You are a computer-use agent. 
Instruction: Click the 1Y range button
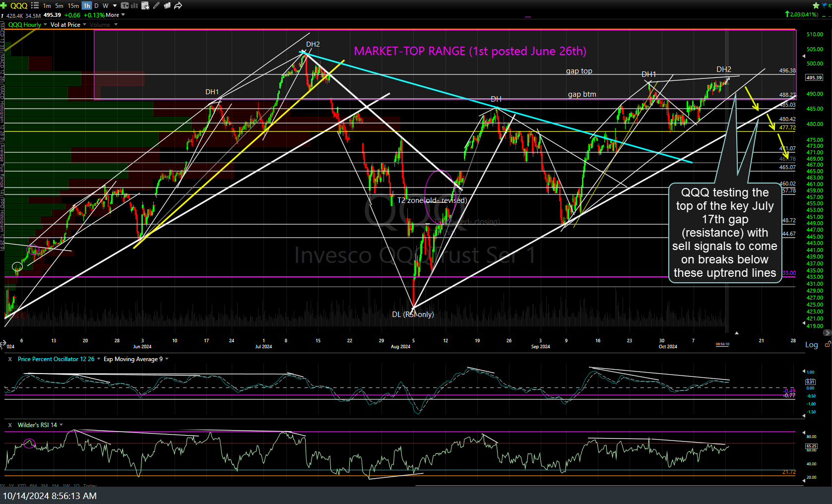click(11, 486)
